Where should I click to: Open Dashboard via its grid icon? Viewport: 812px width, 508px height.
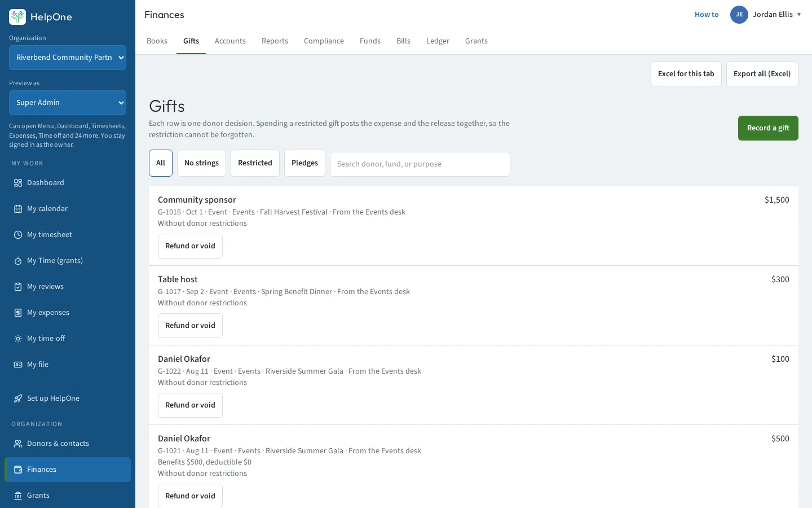click(x=18, y=183)
